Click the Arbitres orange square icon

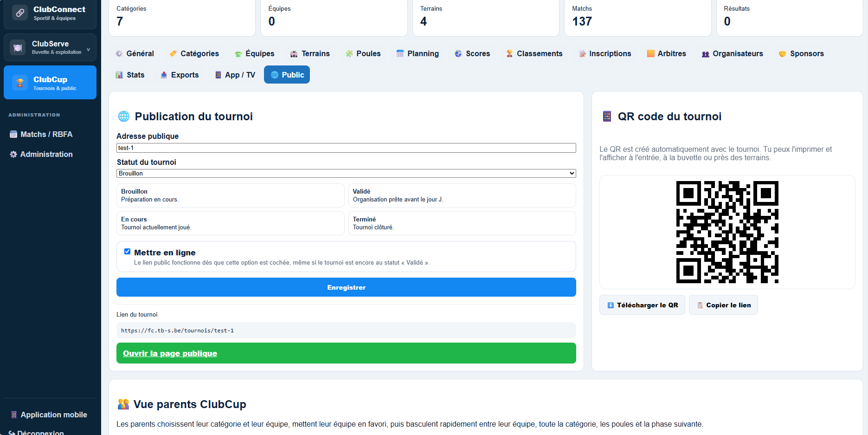tap(650, 53)
